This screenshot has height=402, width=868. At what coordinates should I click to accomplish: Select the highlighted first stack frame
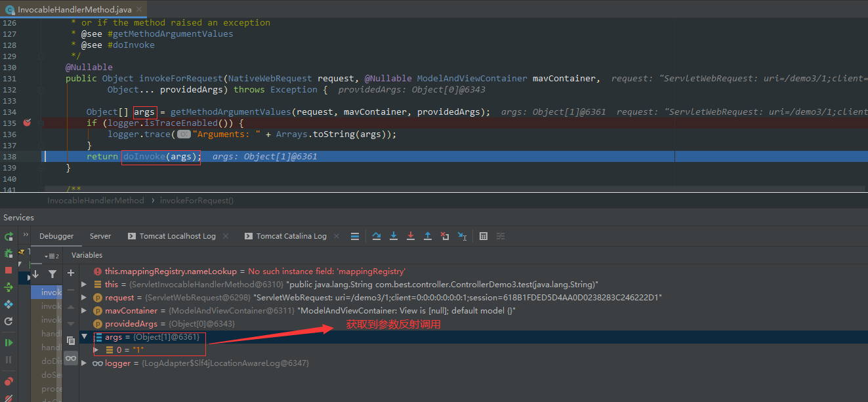(47, 292)
